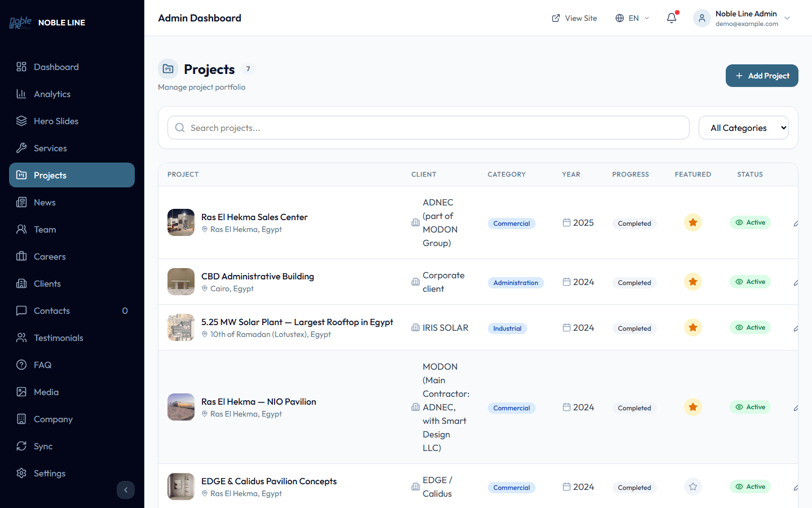
Task: Click the Media image icon
Action: click(x=21, y=392)
